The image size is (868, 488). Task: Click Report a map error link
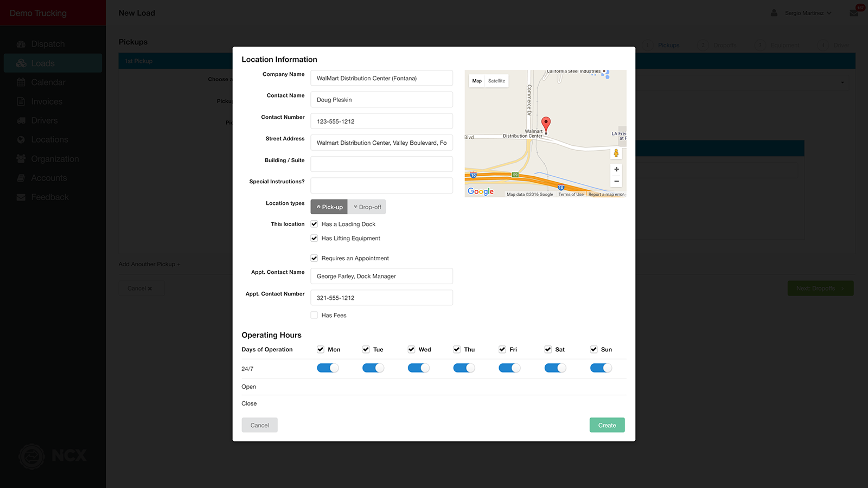pyautogui.click(x=606, y=195)
